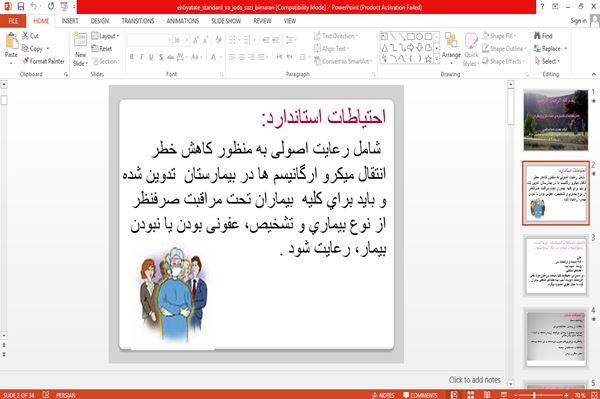Select slide 1 thumbnail
This screenshot has height=399, width=600.
(x=556, y=120)
